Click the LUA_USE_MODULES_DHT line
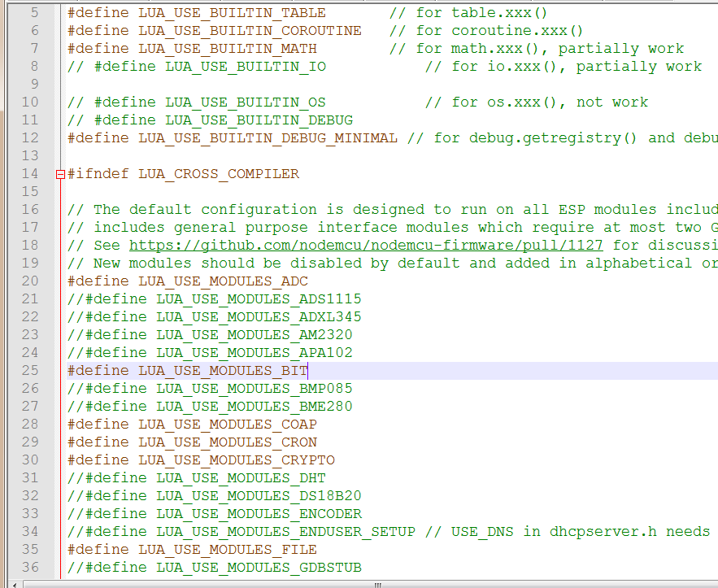 [197, 477]
